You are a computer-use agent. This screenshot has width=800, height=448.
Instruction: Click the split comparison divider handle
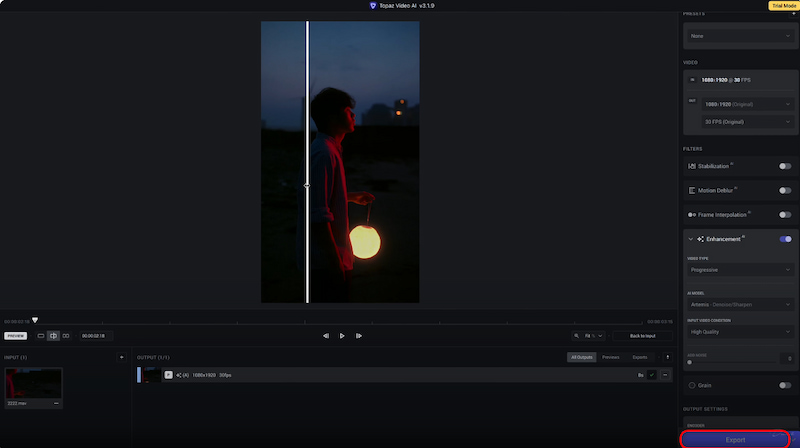pyautogui.click(x=307, y=186)
